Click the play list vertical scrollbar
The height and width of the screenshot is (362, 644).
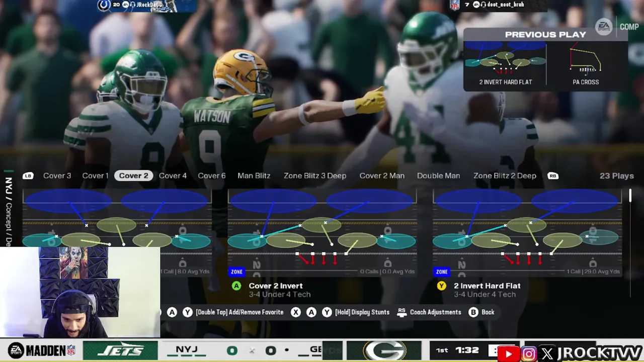coord(630,196)
